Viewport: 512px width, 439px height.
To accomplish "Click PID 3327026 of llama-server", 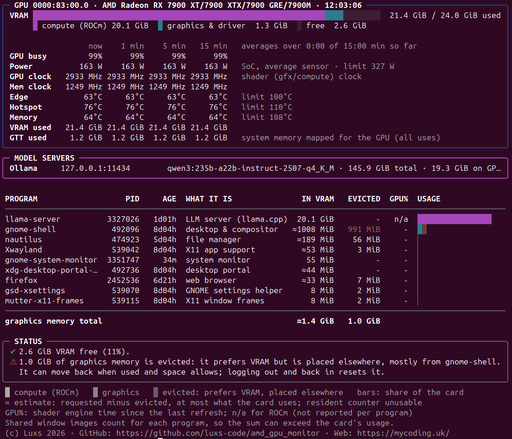I will click(x=123, y=219).
